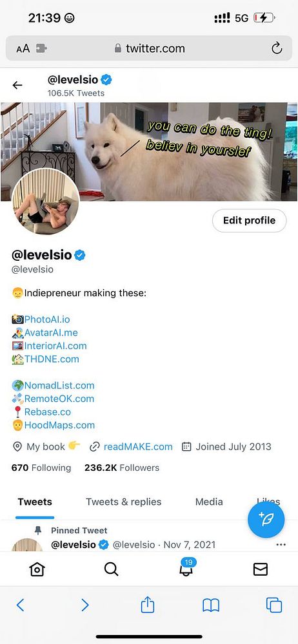Tap the back arrow beside @levelsio header
This screenshot has height=644, width=298.
click(x=17, y=85)
